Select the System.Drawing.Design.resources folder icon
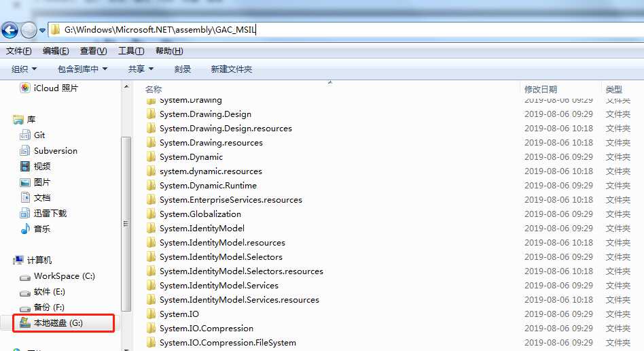 (x=151, y=129)
